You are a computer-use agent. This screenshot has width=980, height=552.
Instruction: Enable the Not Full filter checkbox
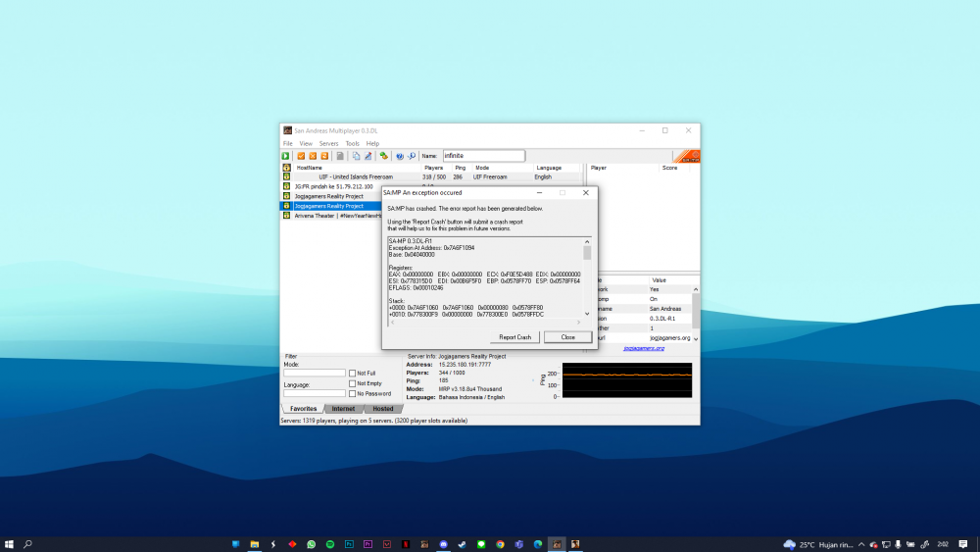(353, 374)
